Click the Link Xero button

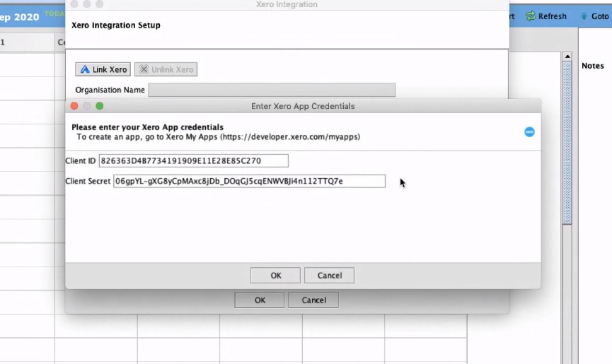pyautogui.click(x=103, y=69)
